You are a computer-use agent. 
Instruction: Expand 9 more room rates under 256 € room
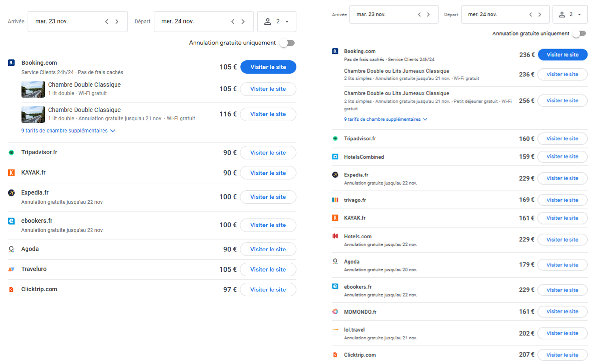tap(386, 119)
